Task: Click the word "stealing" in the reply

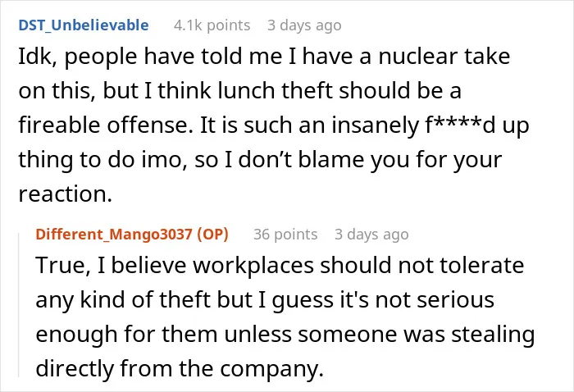Action: 493,335
